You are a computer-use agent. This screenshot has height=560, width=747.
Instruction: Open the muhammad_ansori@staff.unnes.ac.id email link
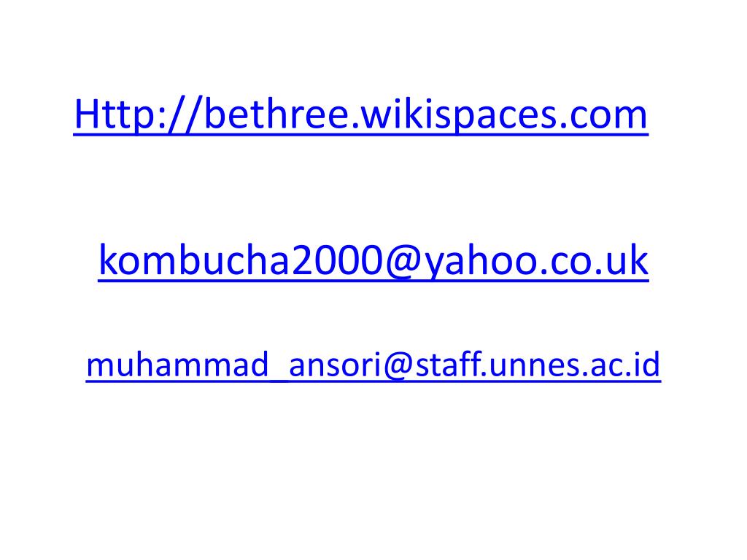[x=373, y=366]
